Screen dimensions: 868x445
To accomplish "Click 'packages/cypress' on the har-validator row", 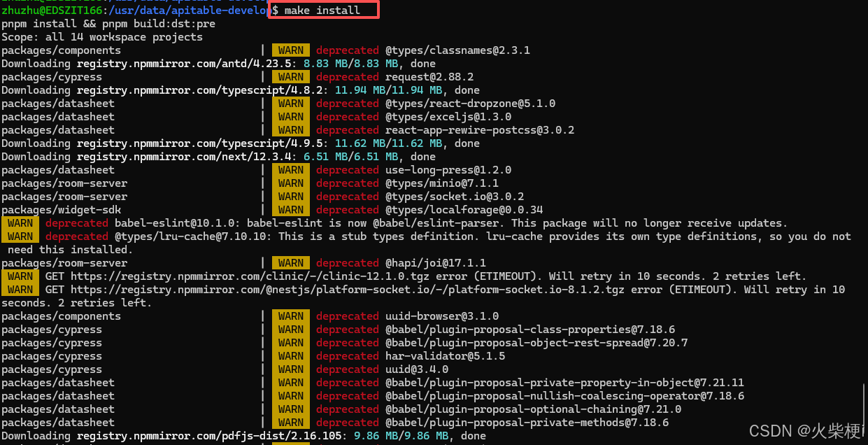I will click(52, 356).
